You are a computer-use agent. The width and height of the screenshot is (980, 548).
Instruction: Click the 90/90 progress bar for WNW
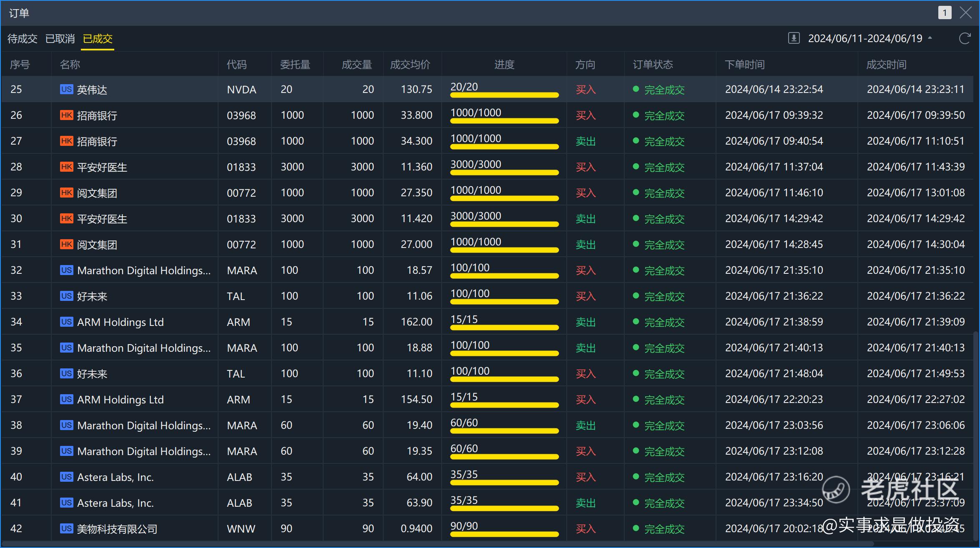tap(505, 535)
